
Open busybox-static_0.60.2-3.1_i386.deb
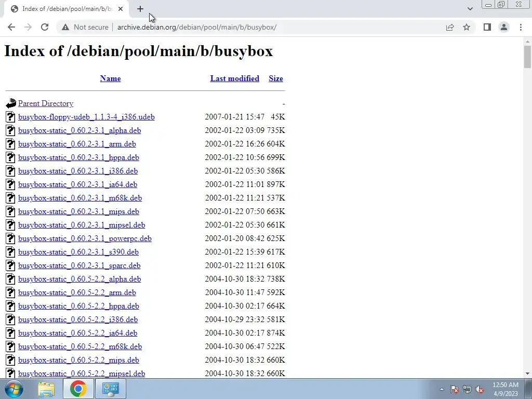click(x=78, y=171)
